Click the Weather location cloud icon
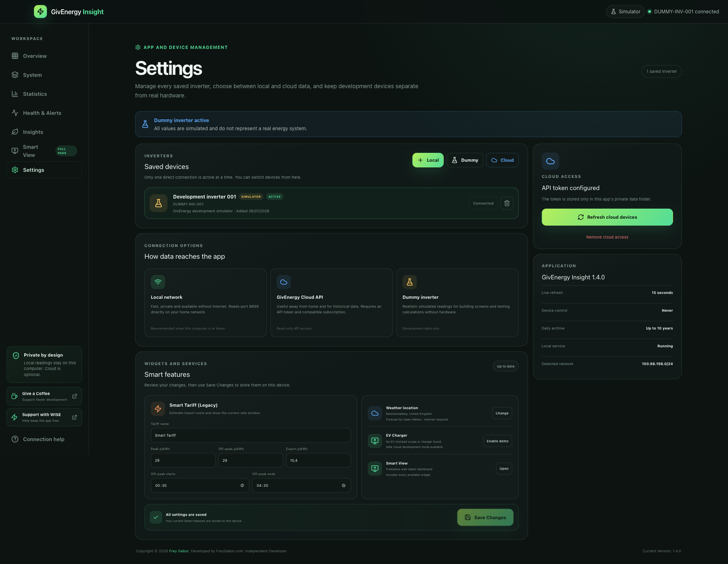 375,413
